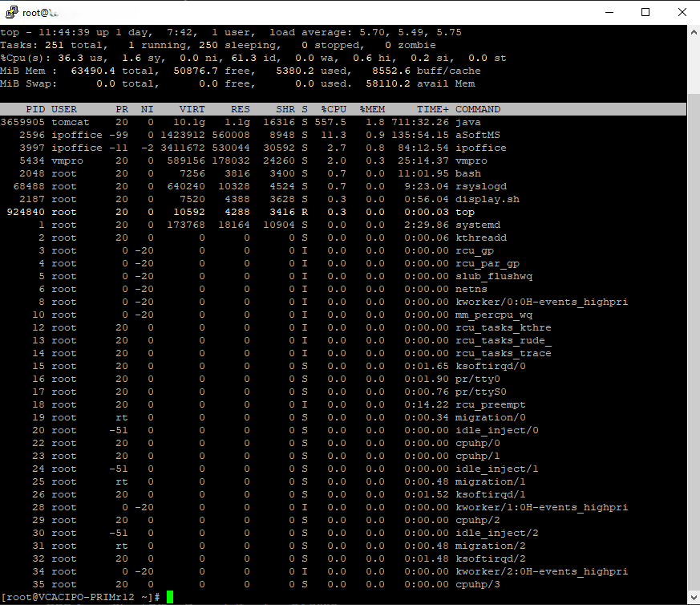The image size is (700, 605).
Task: Click the kworker/0:0H-events_highpri command
Action: coord(541,302)
